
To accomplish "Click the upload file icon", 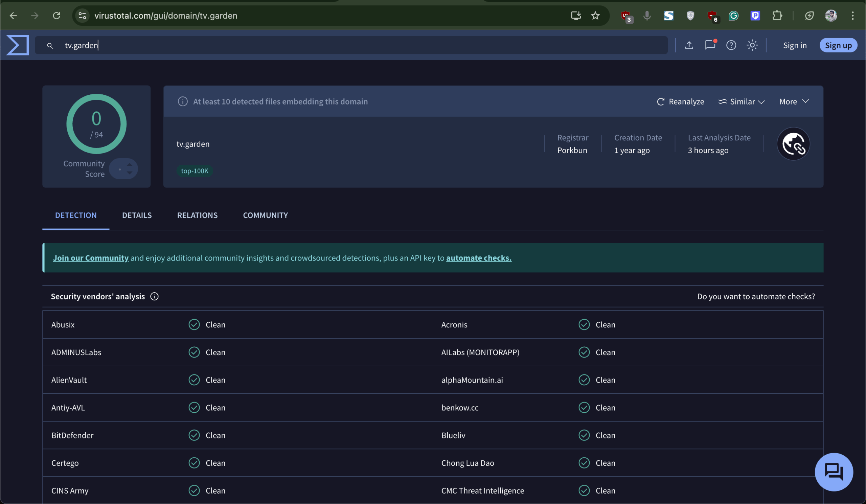I will pyautogui.click(x=689, y=45).
